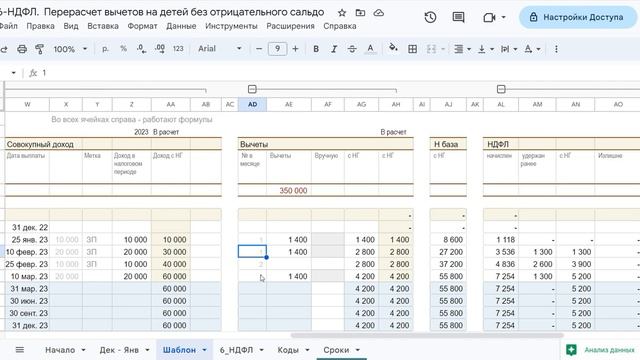Open document title for renaming
The width and height of the screenshot is (640, 360).
pyautogui.click(x=162, y=12)
